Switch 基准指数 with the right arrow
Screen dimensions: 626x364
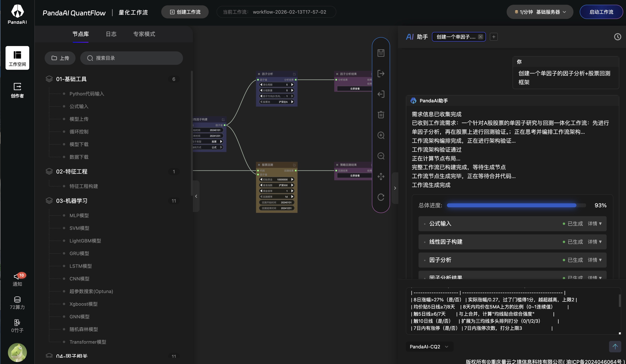point(292,185)
